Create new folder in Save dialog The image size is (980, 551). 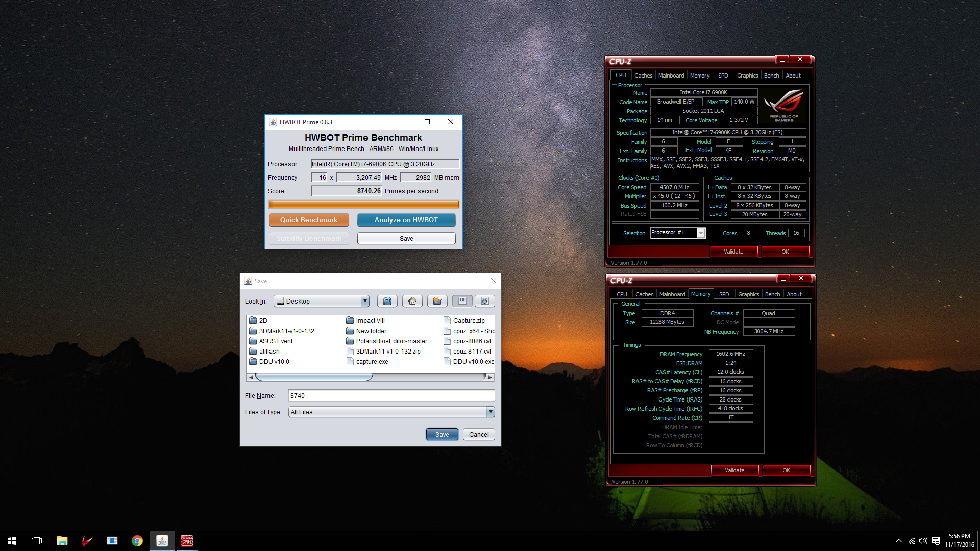437,301
